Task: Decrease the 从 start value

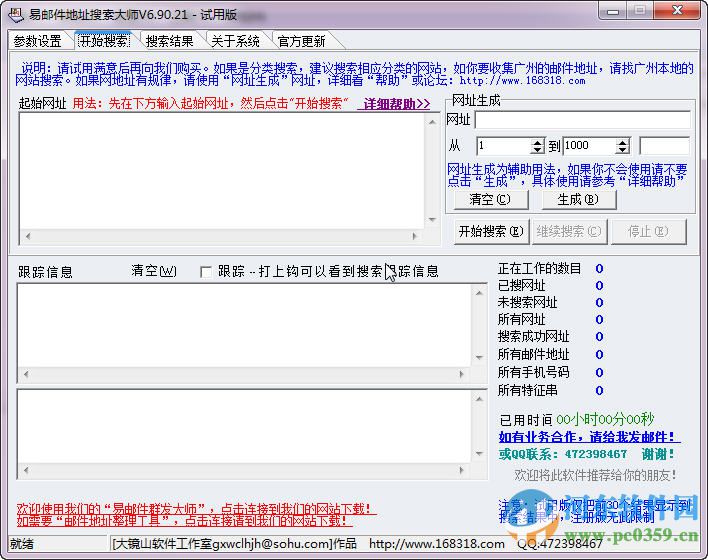Action: [537, 150]
